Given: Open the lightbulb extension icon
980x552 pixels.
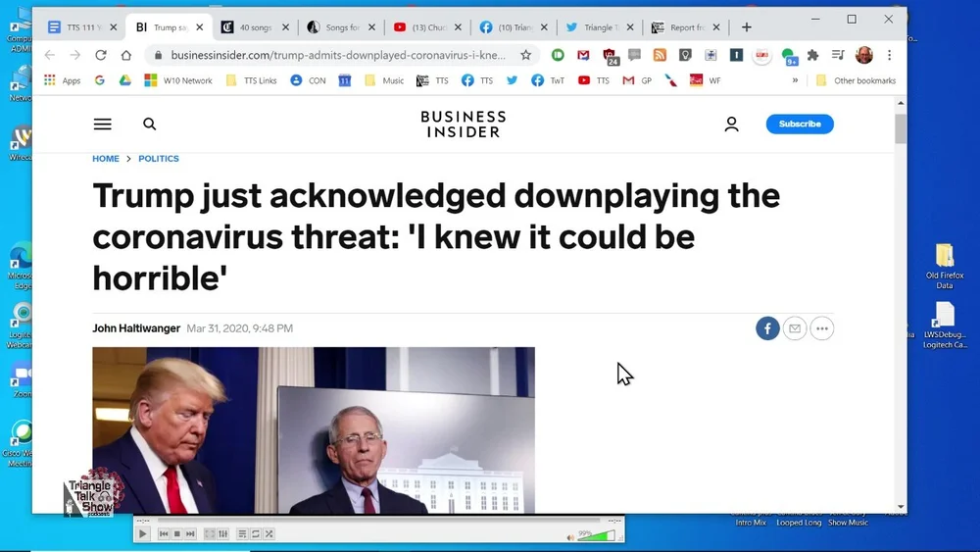Looking at the screenshot, I should click(x=685, y=55).
